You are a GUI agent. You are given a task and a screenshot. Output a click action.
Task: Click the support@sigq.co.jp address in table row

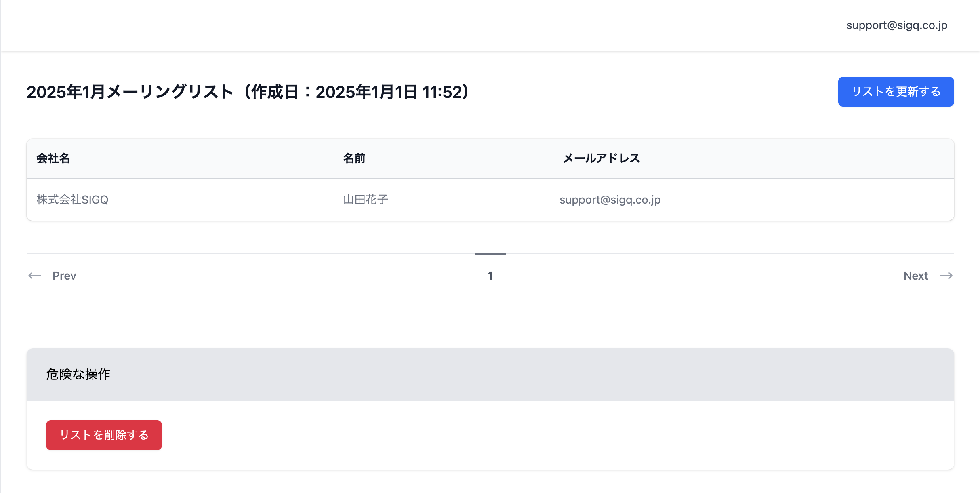[x=610, y=200]
